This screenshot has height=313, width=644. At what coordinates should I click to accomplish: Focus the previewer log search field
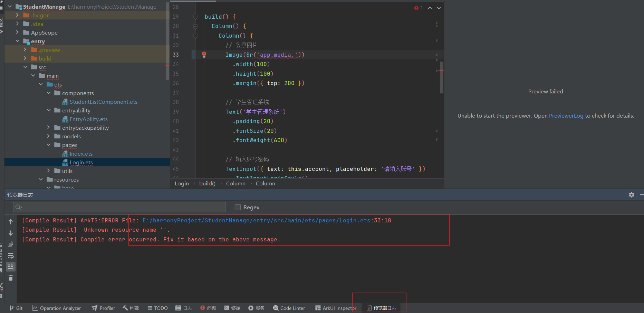click(x=119, y=207)
